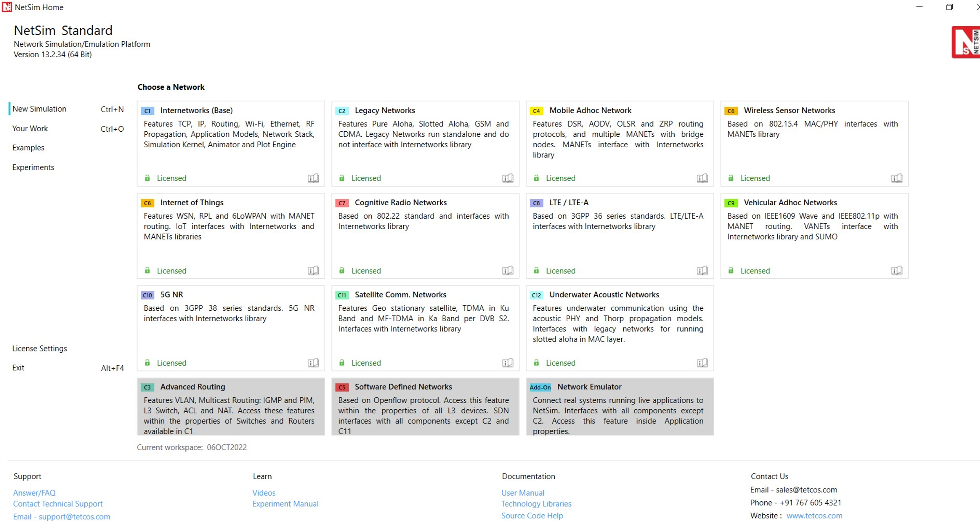This screenshot has height=521, width=980.
Task: Open License Settings
Action: click(40, 348)
